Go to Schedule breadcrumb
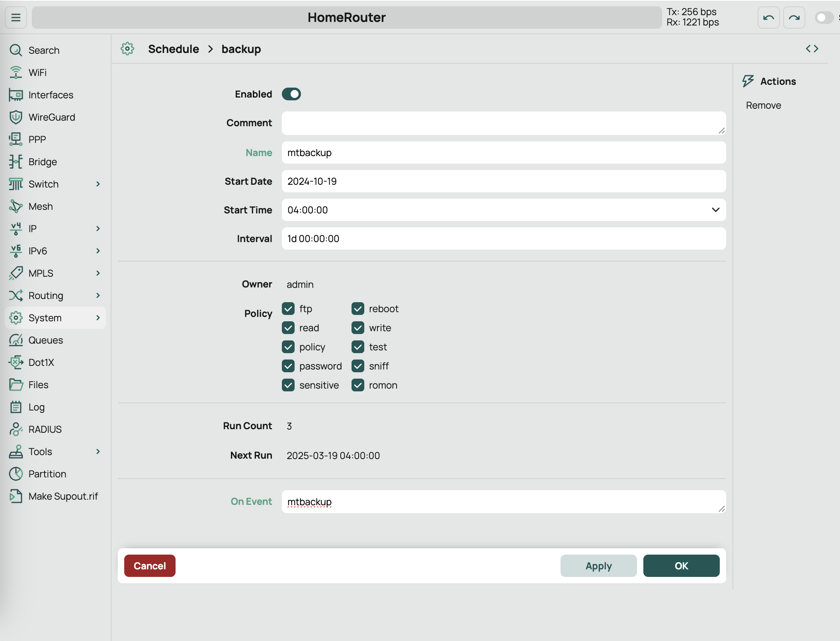 [x=174, y=49]
